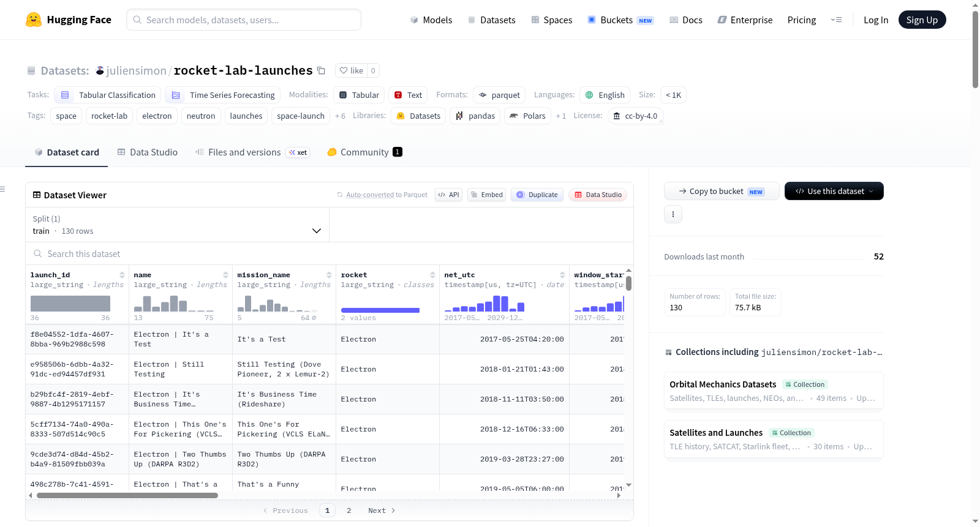Click the name lengths histogram
Image resolution: width=980 pixels, height=527 pixels.
point(174,304)
